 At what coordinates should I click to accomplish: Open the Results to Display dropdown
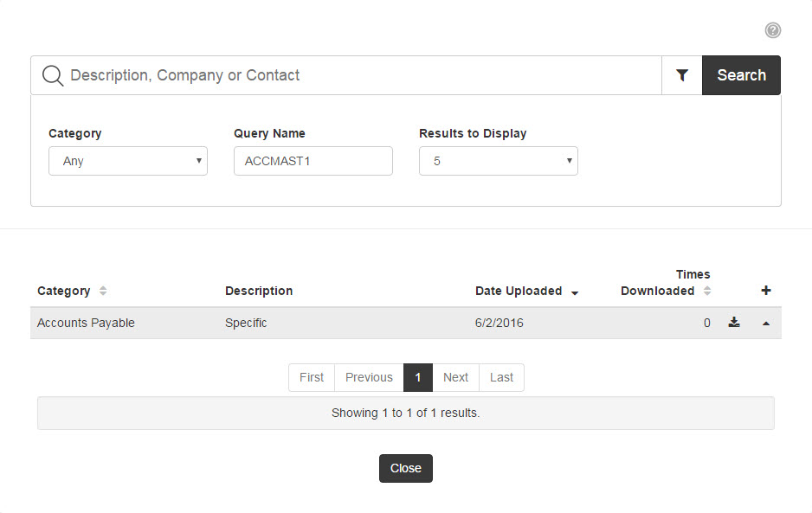coord(498,161)
